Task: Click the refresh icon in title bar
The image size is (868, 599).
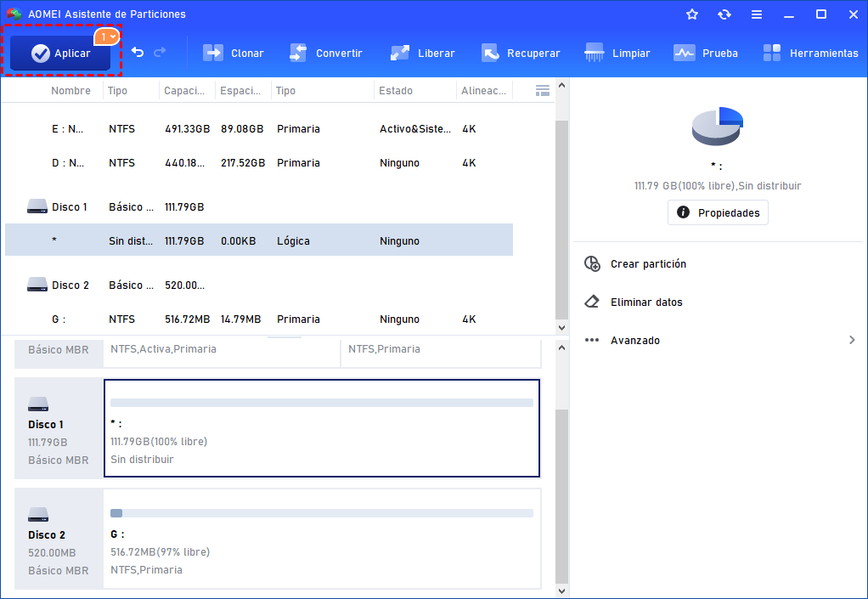Action: point(724,14)
